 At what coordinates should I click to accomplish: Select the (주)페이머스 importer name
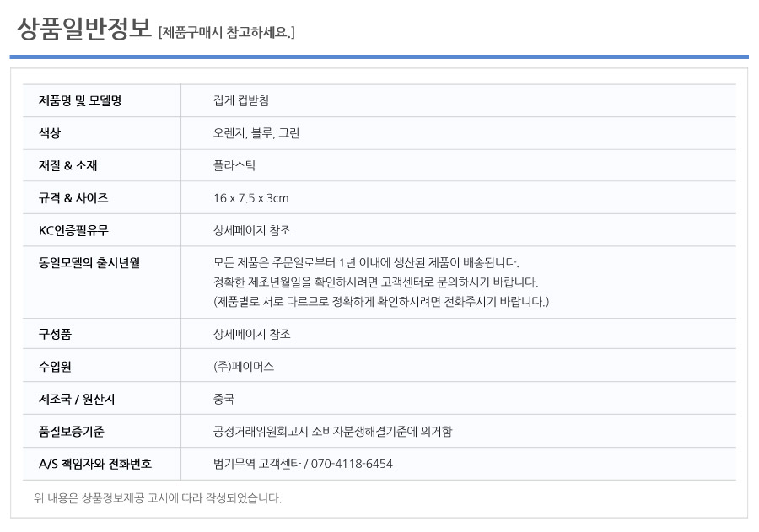[x=244, y=367]
